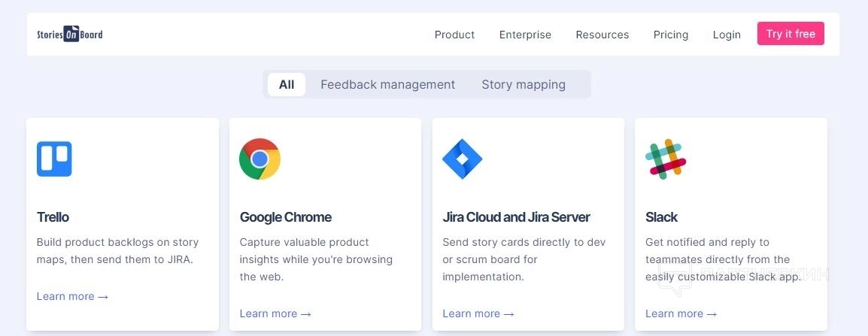This screenshot has height=336, width=868.
Task: Select the All filter tab
Action: (x=287, y=85)
